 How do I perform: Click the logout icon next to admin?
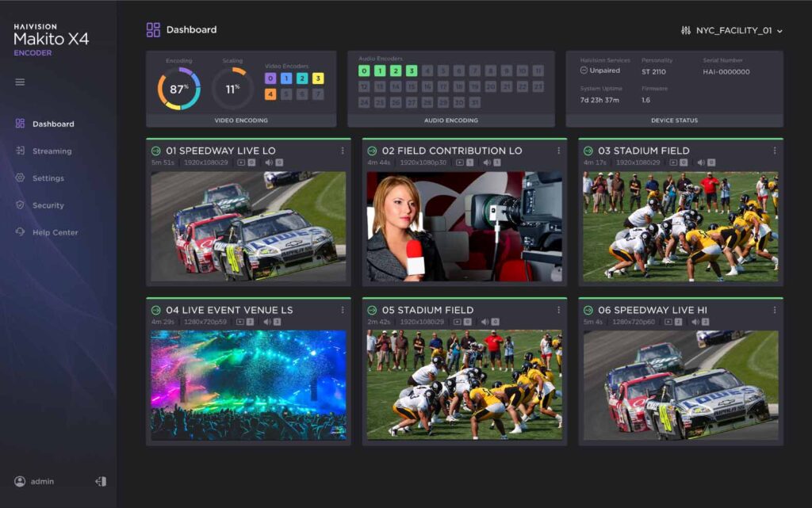(101, 481)
